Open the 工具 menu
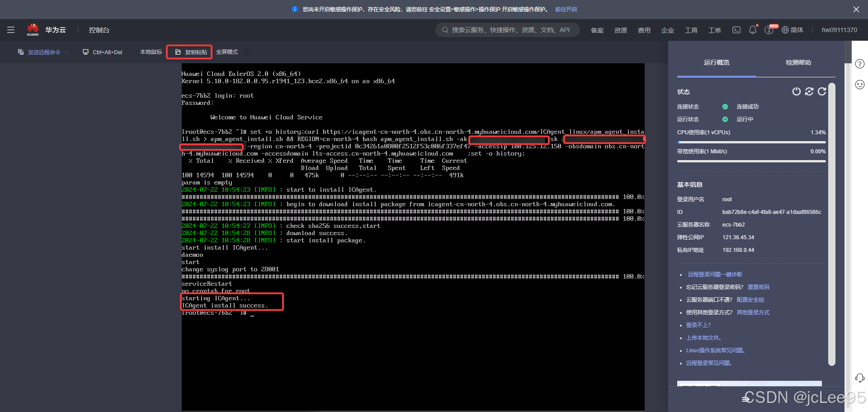 pos(691,30)
